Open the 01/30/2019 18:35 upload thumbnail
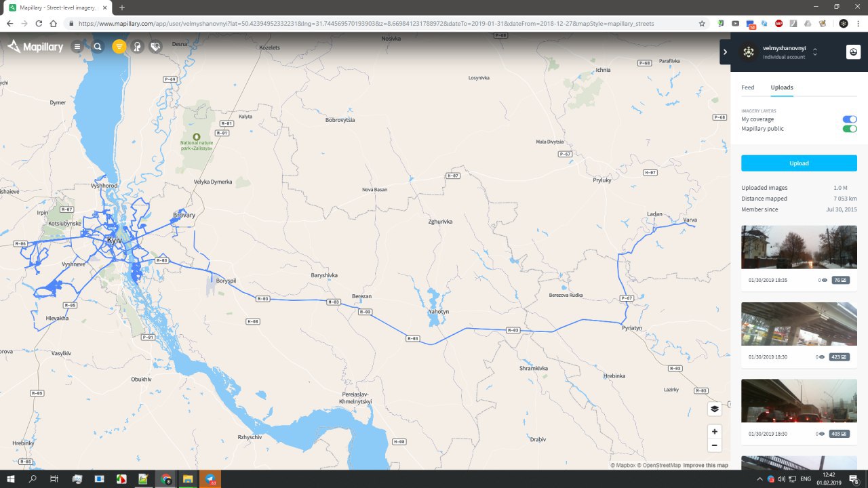 pyautogui.click(x=799, y=247)
